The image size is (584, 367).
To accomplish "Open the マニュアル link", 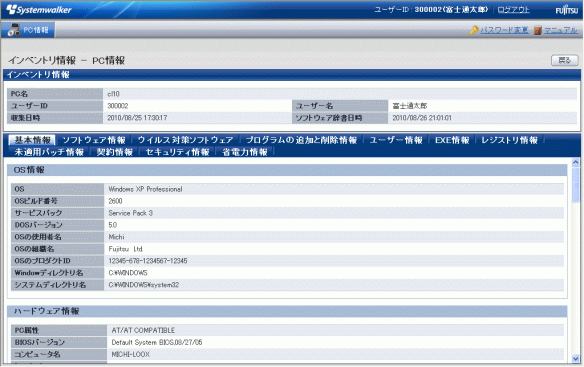I will pyautogui.click(x=561, y=30).
